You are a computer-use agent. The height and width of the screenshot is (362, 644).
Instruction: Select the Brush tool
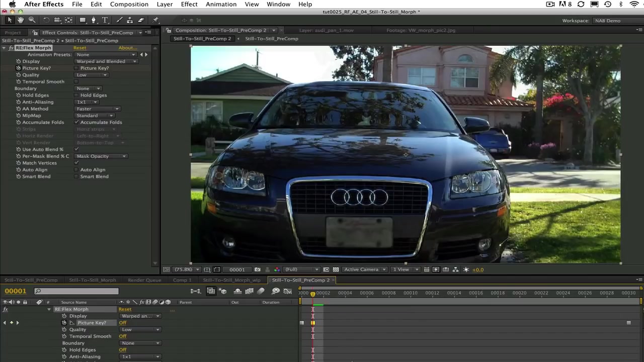click(119, 20)
